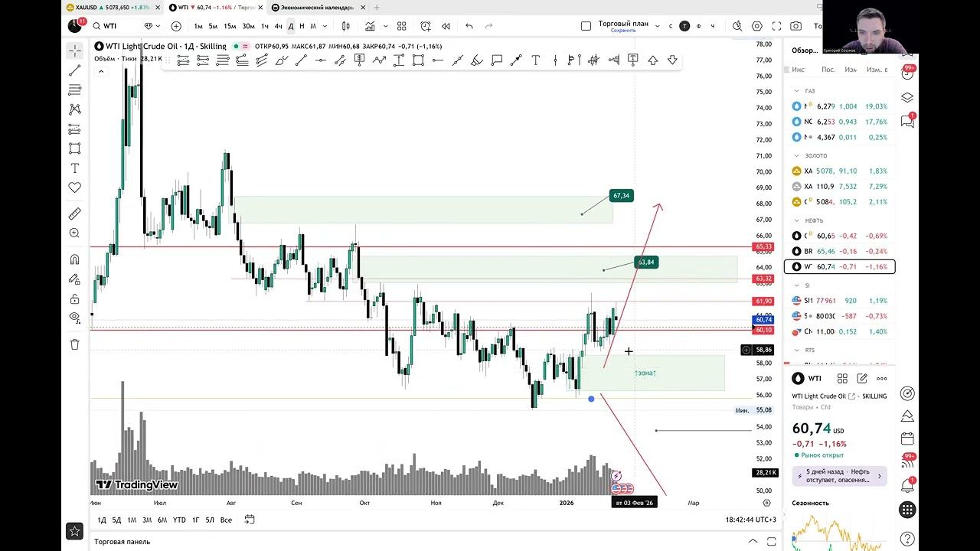The width and height of the screenshot is (980, 551).
Task: Open chart settings hexagon icon
Action: (x=757, y=26)
